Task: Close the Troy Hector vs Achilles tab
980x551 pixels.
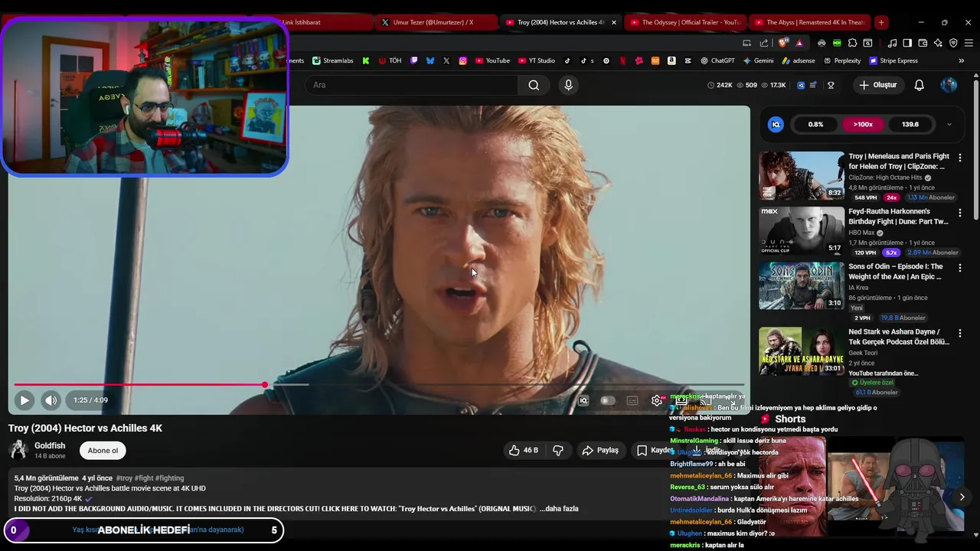Action: [613, 22]
